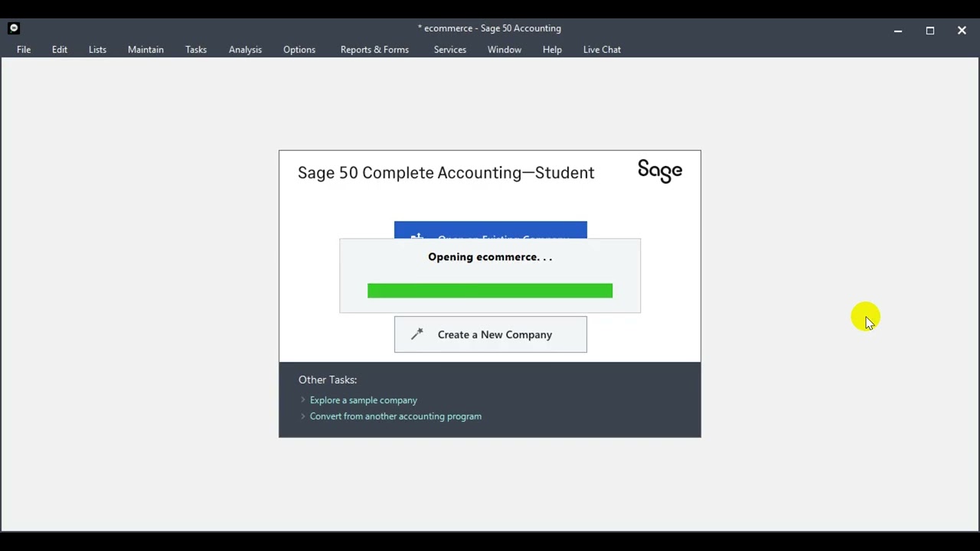The width and height of the screenshot is (980, 551).
Task: Open the Help menu
Action: (x=552, y=50)
